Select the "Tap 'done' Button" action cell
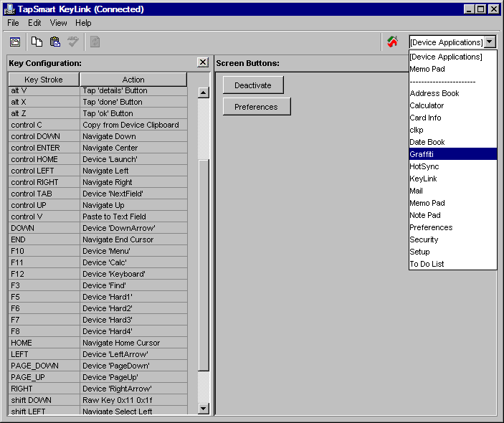The height and width of the screenshot is (423, 504). 133,102
